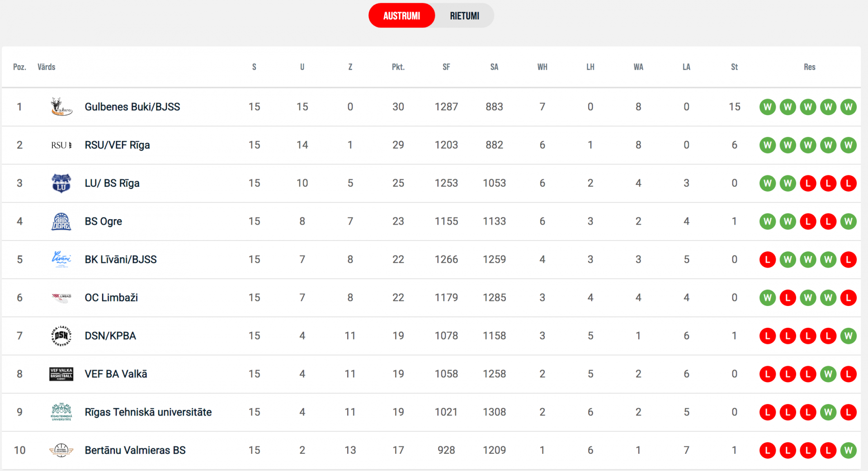The width and height of the screenshot is (868, 471).
Task: Click LU/ BS Rīga's first red L result
Action: 808,183
